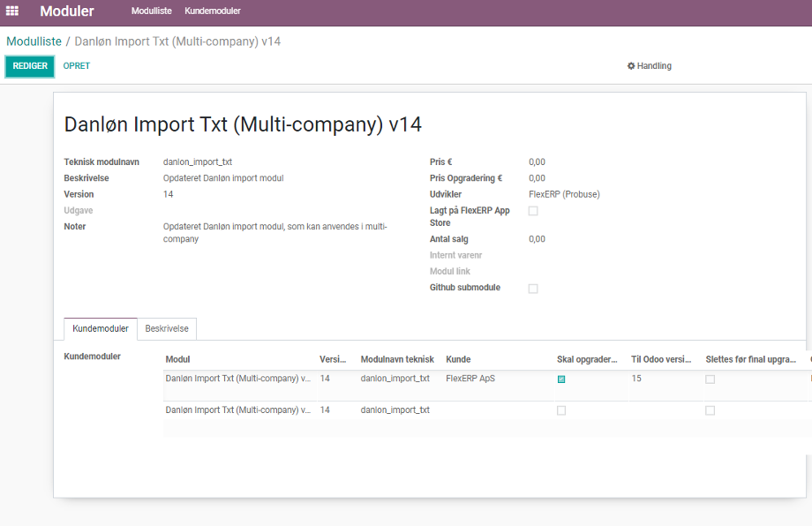Sort by Til Odoo version column header

(661, 359)
